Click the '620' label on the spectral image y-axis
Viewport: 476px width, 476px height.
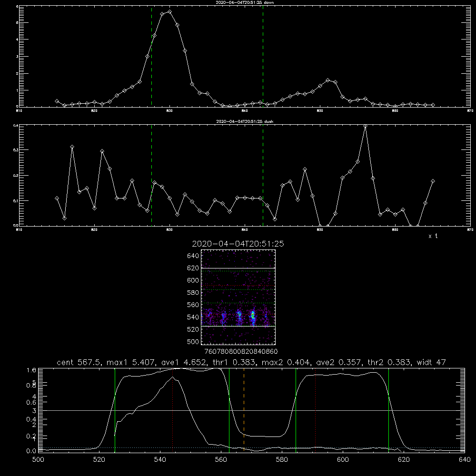(x=193, y=268)
